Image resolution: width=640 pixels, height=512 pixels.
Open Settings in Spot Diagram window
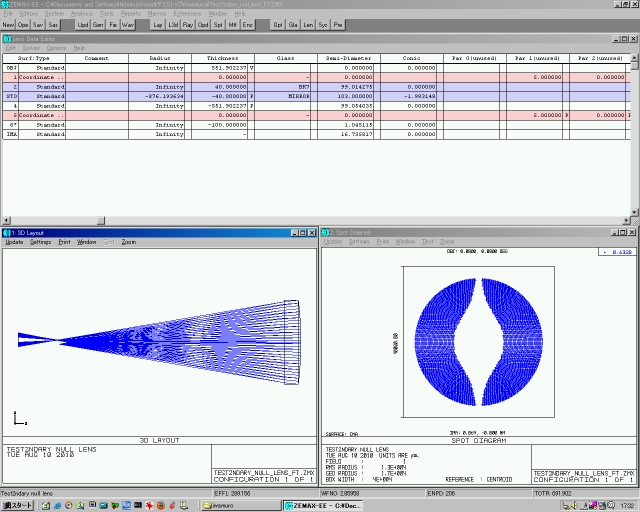click(359, 242)
